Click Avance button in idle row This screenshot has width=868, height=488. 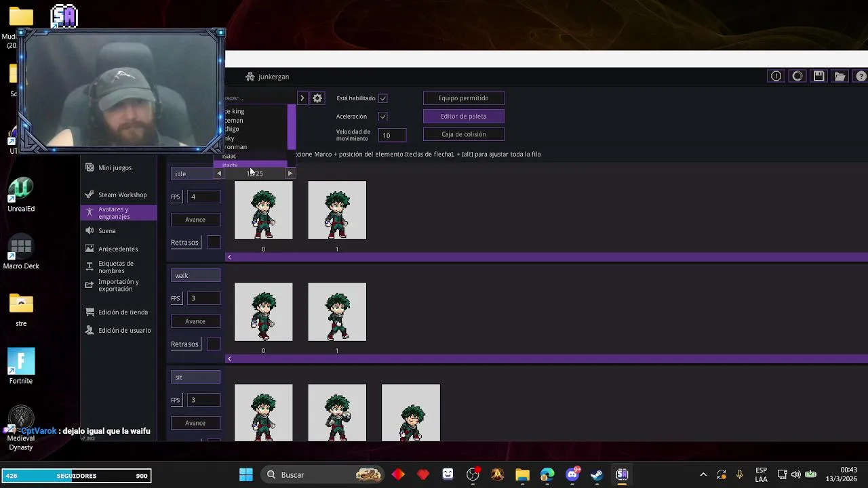pos(195,220)
